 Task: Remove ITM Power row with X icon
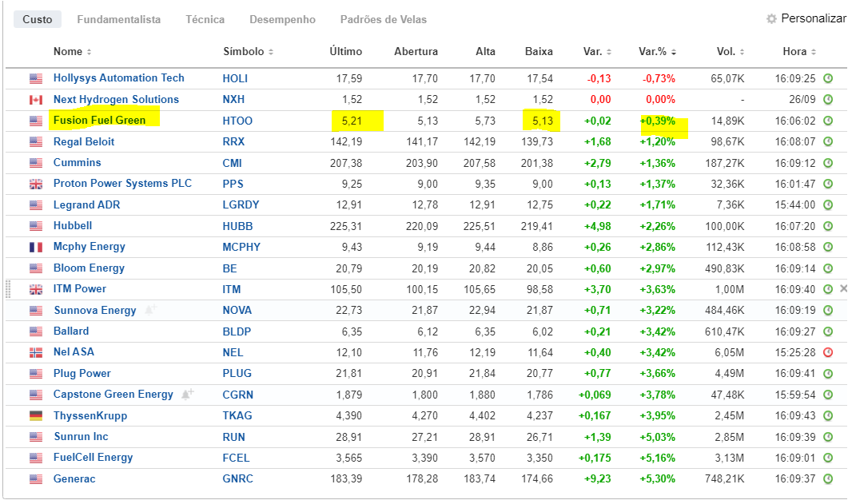(843, 289)
